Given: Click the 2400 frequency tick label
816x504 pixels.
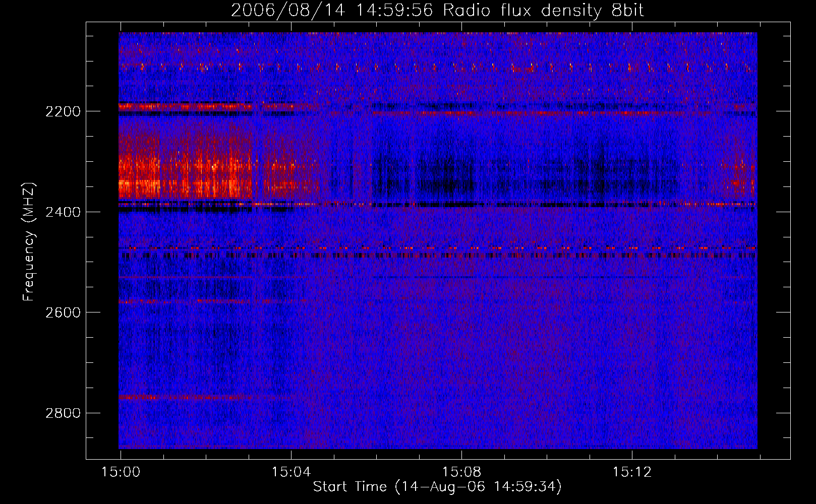Looking at the screenshot, I should point(63,212).
